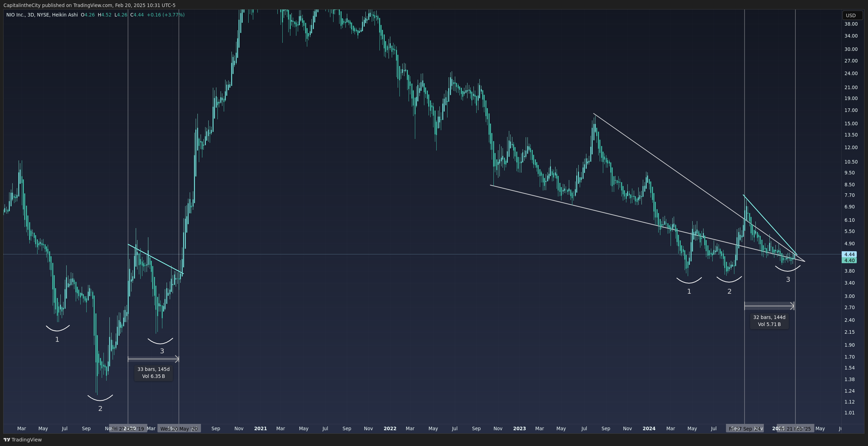Click the TradingView logo at bottom left
868x446 pixels.
(22, 440)
